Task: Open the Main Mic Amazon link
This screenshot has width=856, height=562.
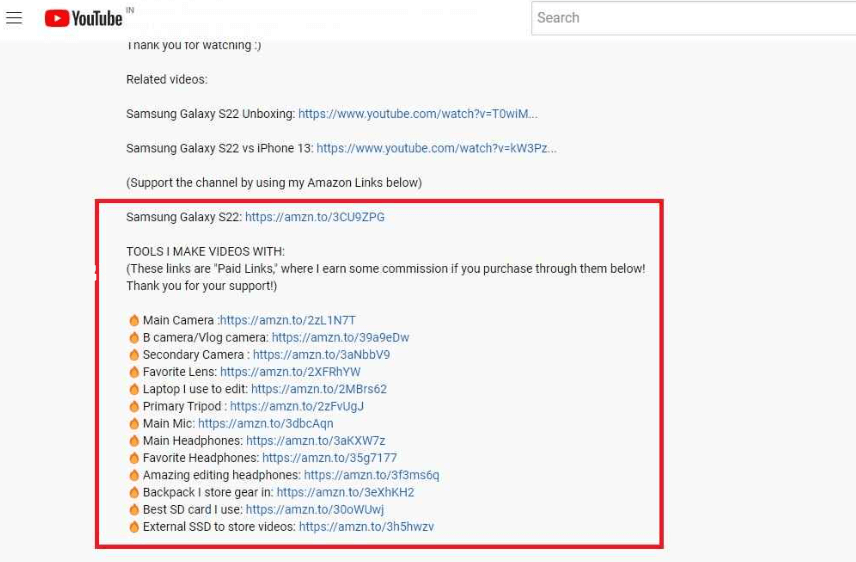Action: pos(265,423)
